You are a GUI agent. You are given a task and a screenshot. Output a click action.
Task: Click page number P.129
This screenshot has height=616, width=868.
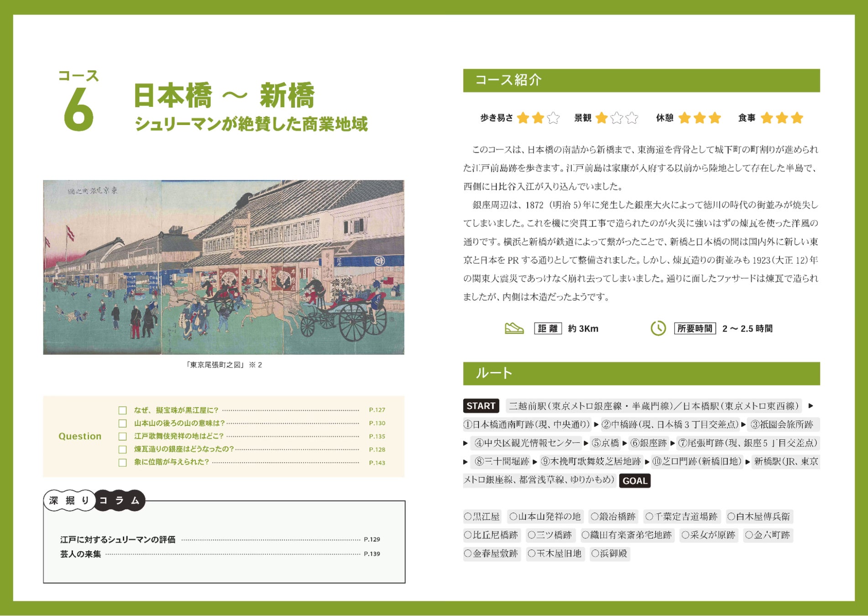(x=372, y=540)
